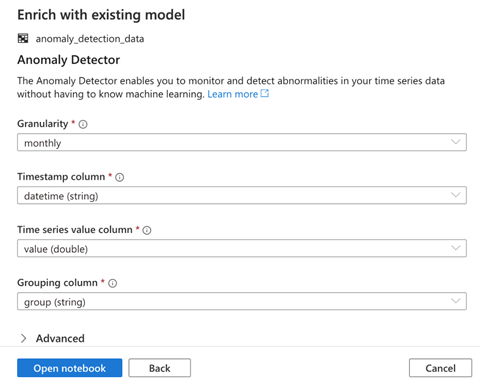The height and width of the screenshot is (385, 480).
Task: Click the anomaly_detection_data dataset name
Action: coord(90,39)
